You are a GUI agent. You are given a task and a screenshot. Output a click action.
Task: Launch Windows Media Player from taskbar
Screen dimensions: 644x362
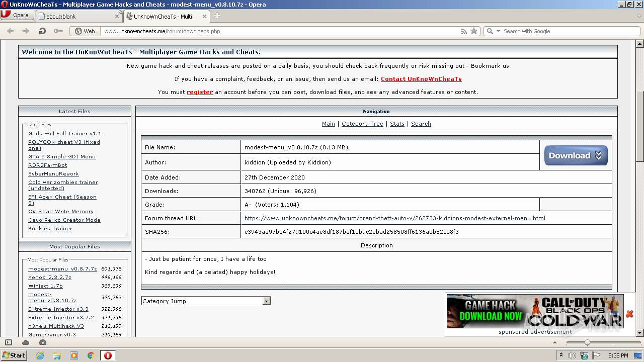point(74,355)
